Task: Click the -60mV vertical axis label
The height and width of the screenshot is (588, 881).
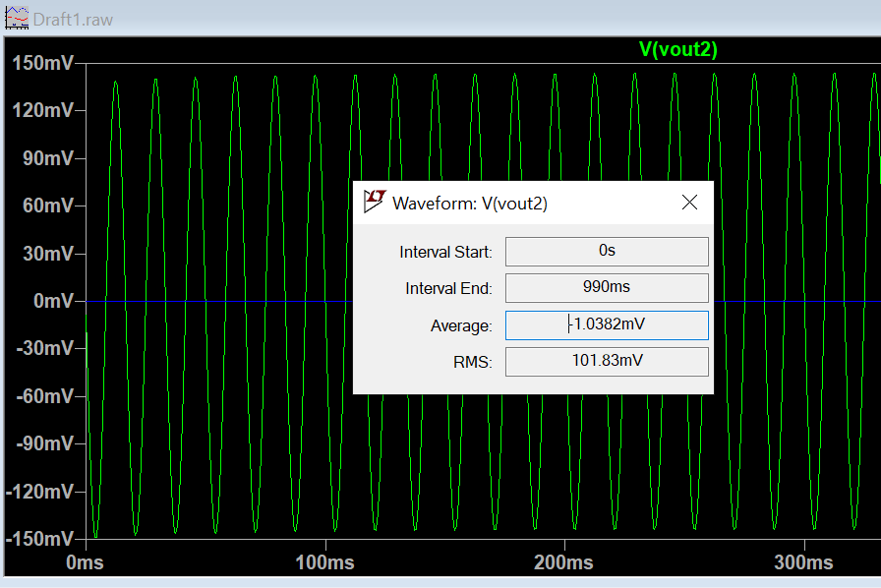Action: click(45, 396)
